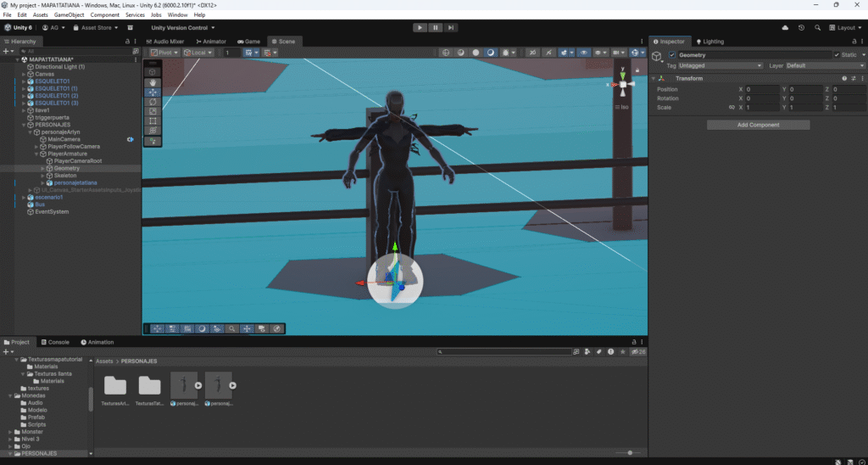Select the Hand view tool
This screenshot has width=868, height=465.
tap(153, 82)
